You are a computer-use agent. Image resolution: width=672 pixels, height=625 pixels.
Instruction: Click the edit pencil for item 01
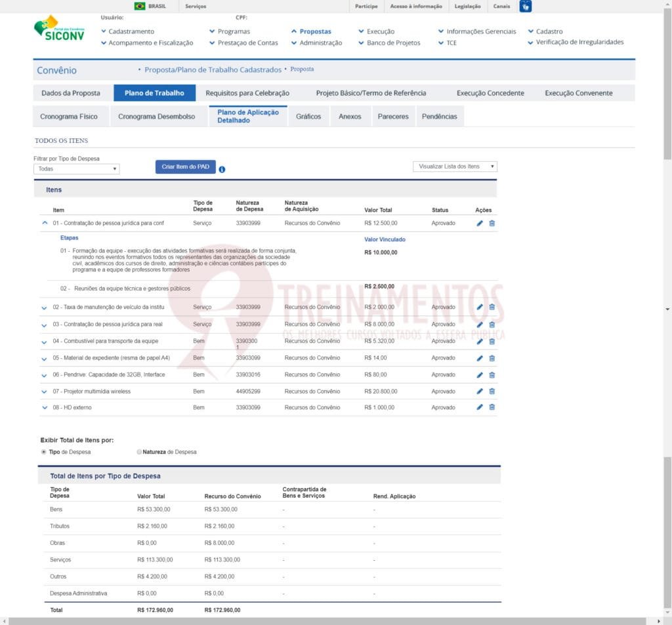pos(480,224)
